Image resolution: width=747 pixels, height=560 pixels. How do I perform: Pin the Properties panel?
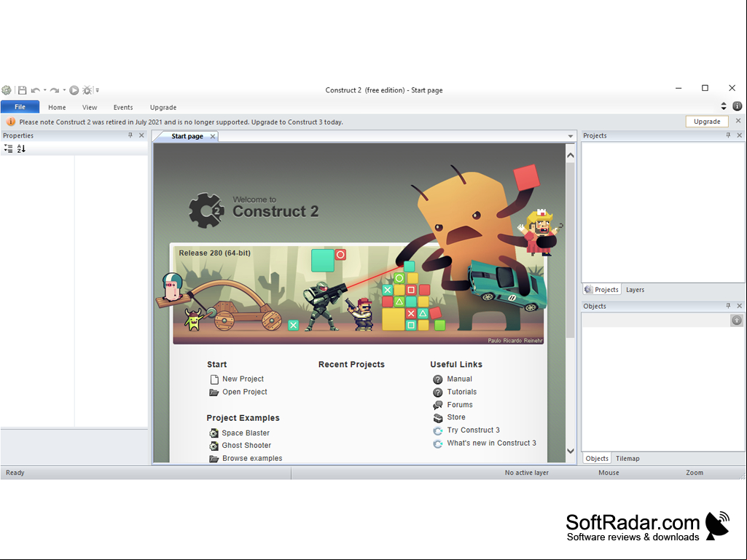(130, 135)
